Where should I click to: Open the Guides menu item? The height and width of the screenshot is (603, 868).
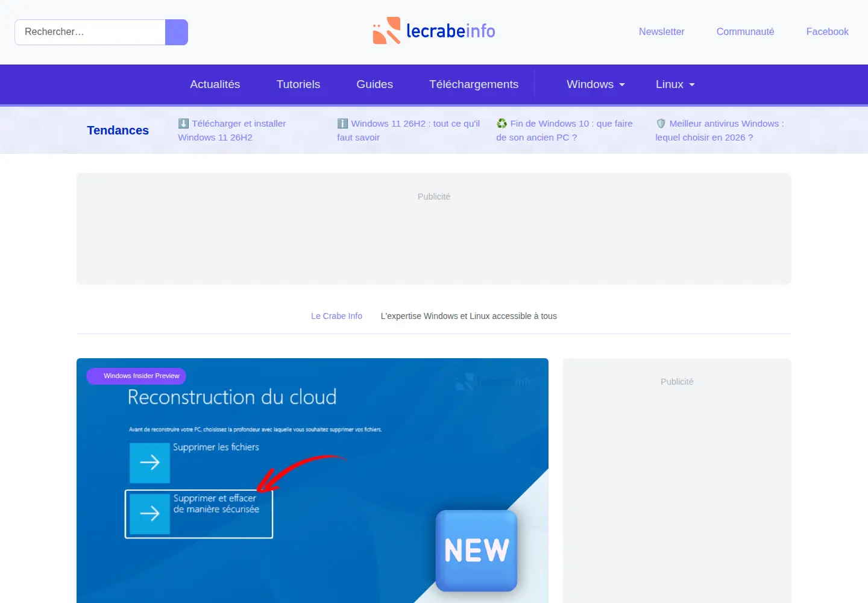374,84
